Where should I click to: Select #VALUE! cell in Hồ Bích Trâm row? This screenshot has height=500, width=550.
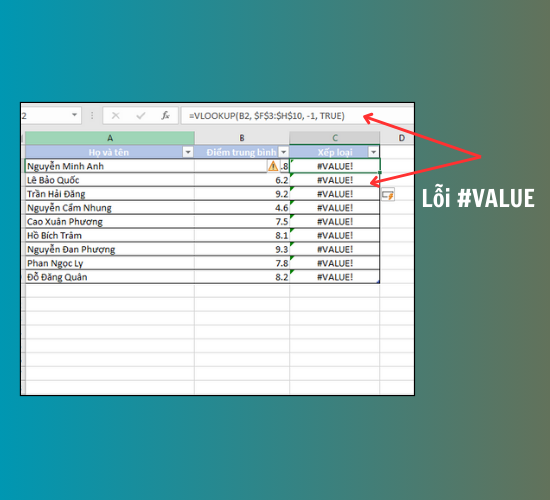(335, 235)
